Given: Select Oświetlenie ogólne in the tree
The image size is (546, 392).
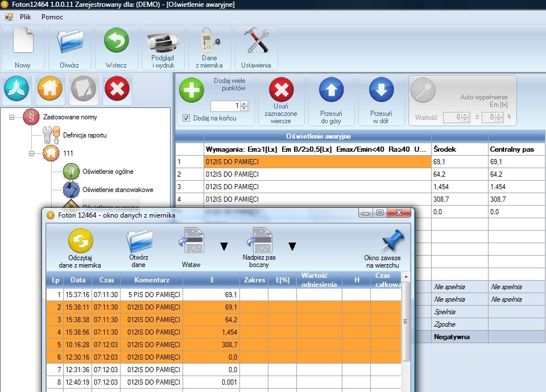Looking at the screenshot, I should [x=108, y=172].
